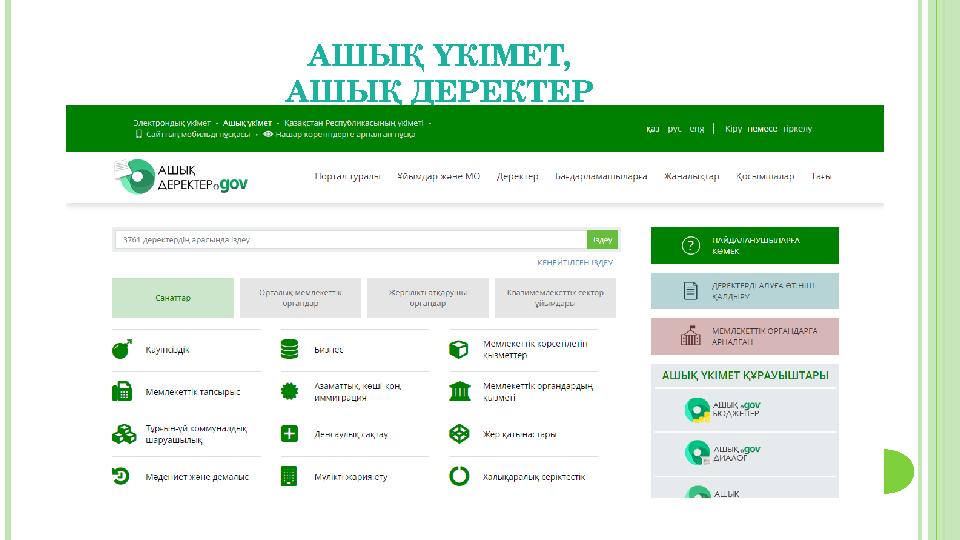
Task: Open the badge icon for Азаматтық, көші-қон, иммиграция
Action: pos(289,391)
